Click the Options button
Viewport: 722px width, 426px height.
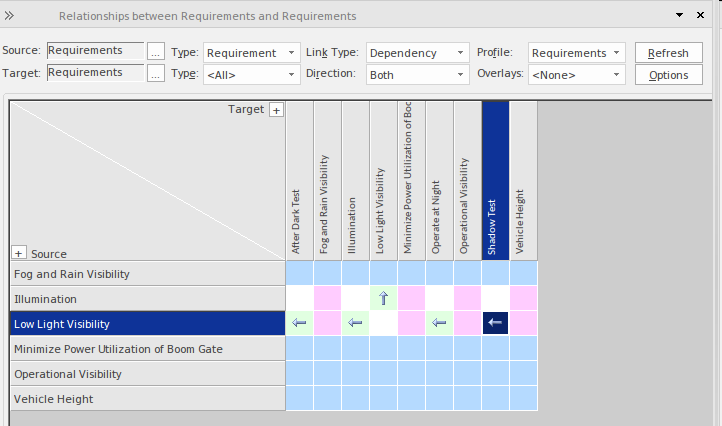668,75
